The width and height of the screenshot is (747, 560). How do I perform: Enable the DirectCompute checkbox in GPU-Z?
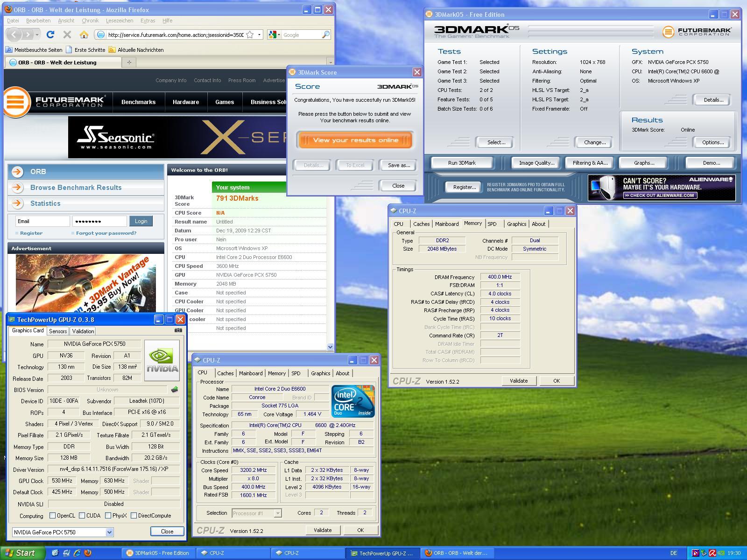134,516
